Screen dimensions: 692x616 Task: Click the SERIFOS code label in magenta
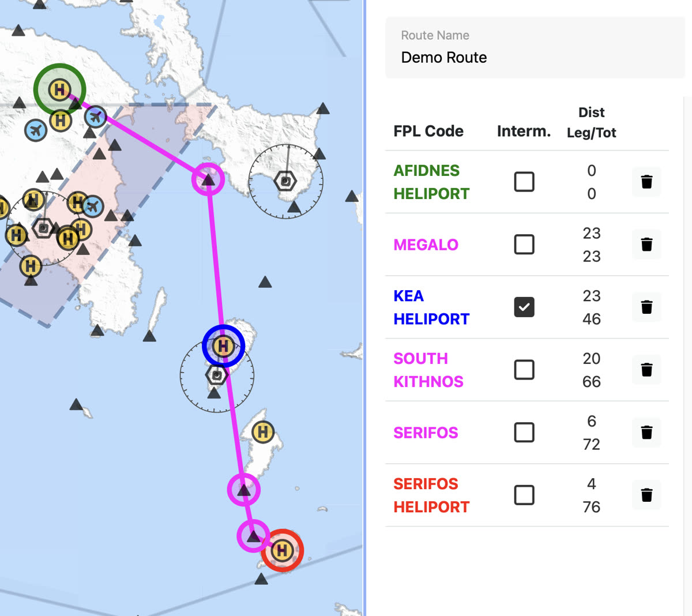coord(426,433)
